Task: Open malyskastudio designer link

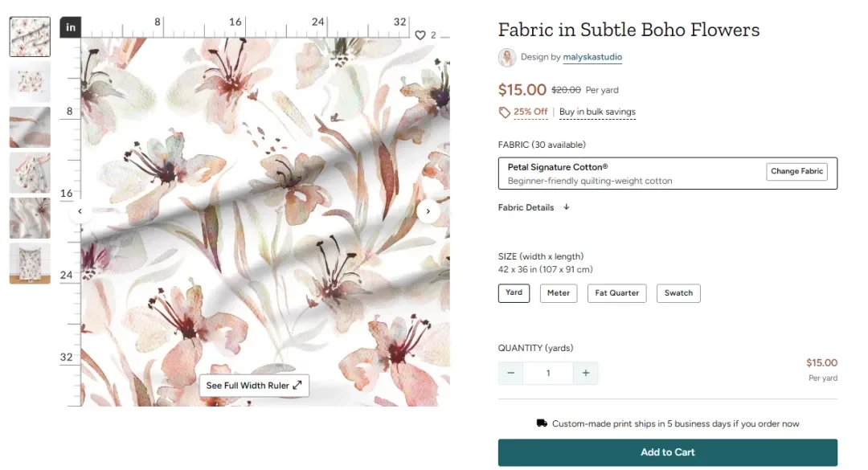Action: [592, 57]
